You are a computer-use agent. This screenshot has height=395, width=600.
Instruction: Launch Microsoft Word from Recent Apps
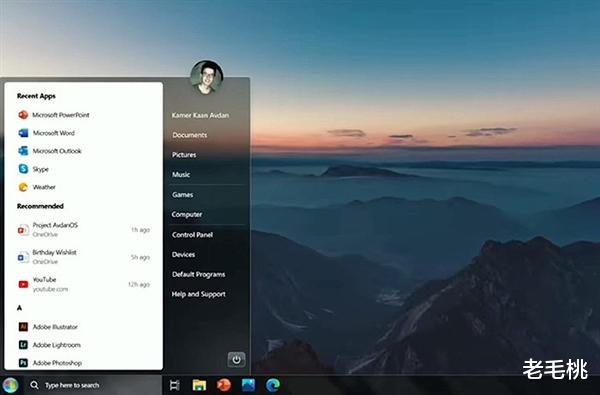click(47, 133)
